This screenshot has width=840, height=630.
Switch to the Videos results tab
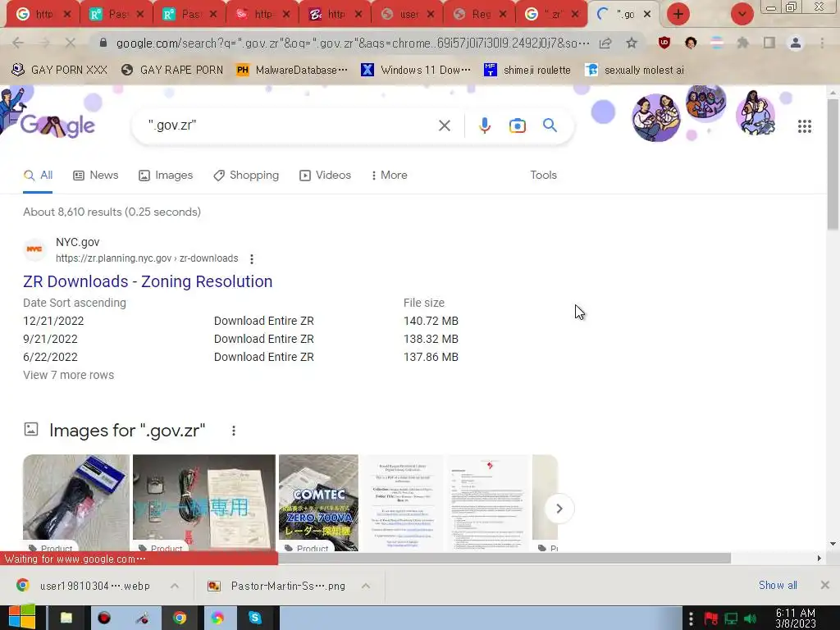[325, 176]
